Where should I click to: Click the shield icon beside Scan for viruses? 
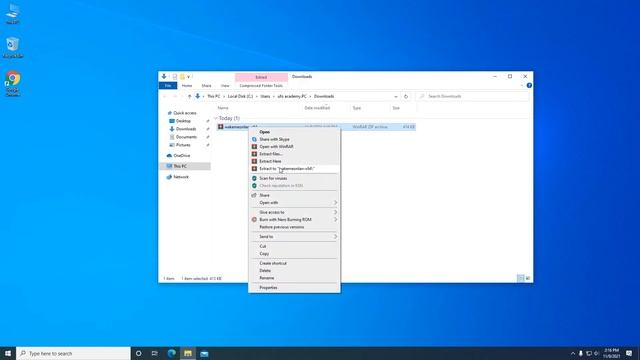pyautogui.click(x=254, y=178)
